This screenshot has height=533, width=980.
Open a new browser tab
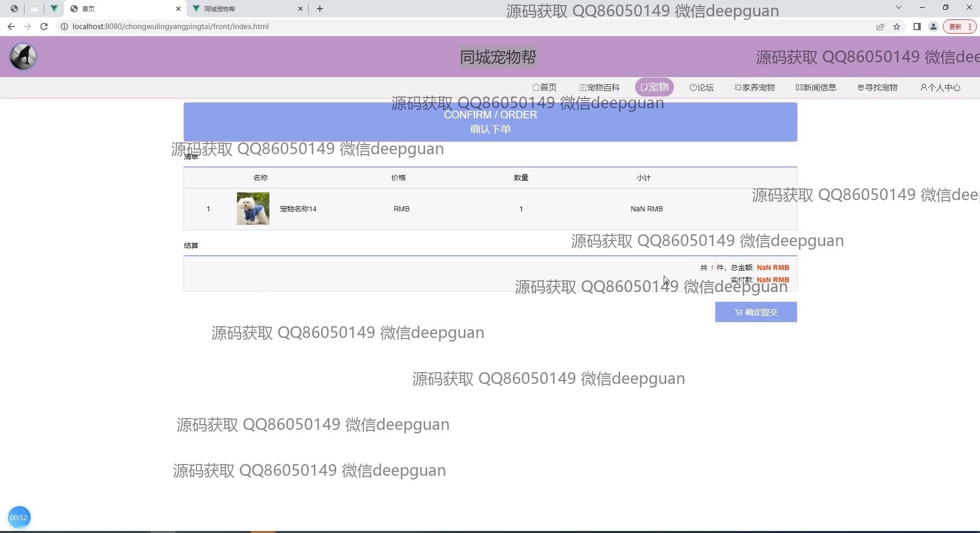point(320,9)
